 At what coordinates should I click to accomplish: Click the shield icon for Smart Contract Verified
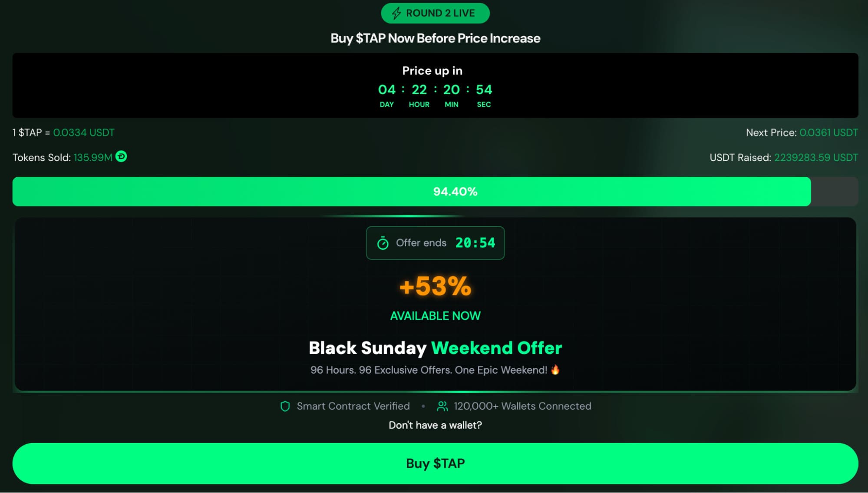click(285, 406)
